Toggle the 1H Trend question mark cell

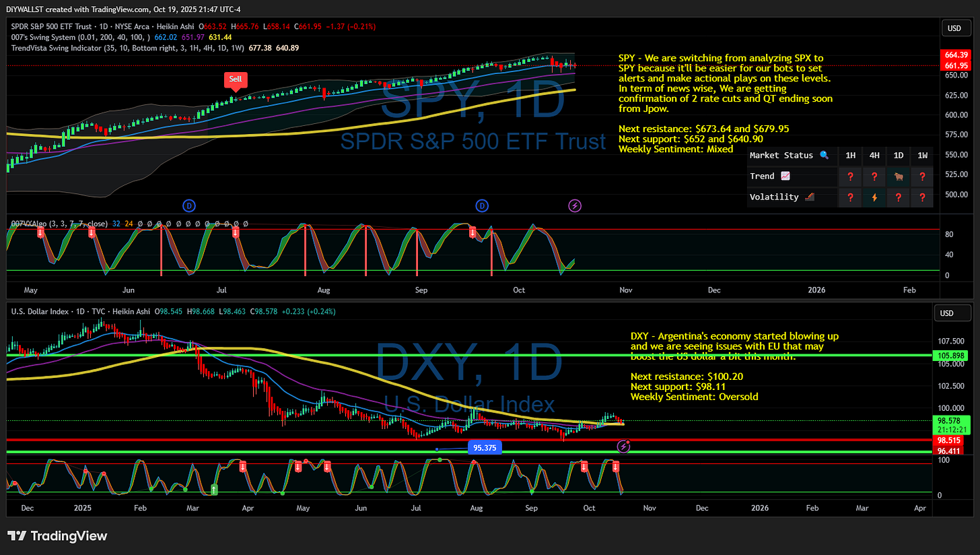(849, 176)
